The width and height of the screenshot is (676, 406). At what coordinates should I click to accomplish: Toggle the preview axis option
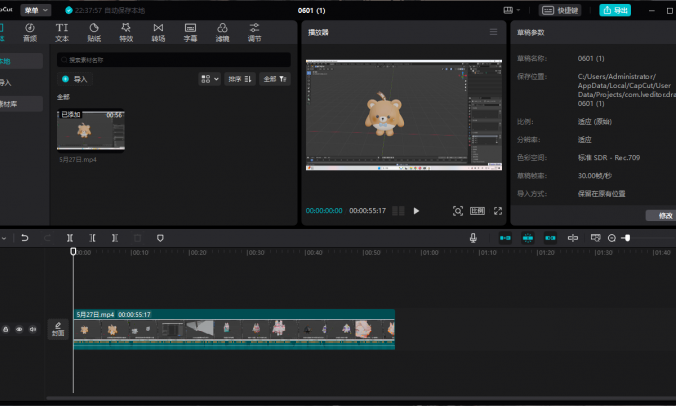(573, 238)
